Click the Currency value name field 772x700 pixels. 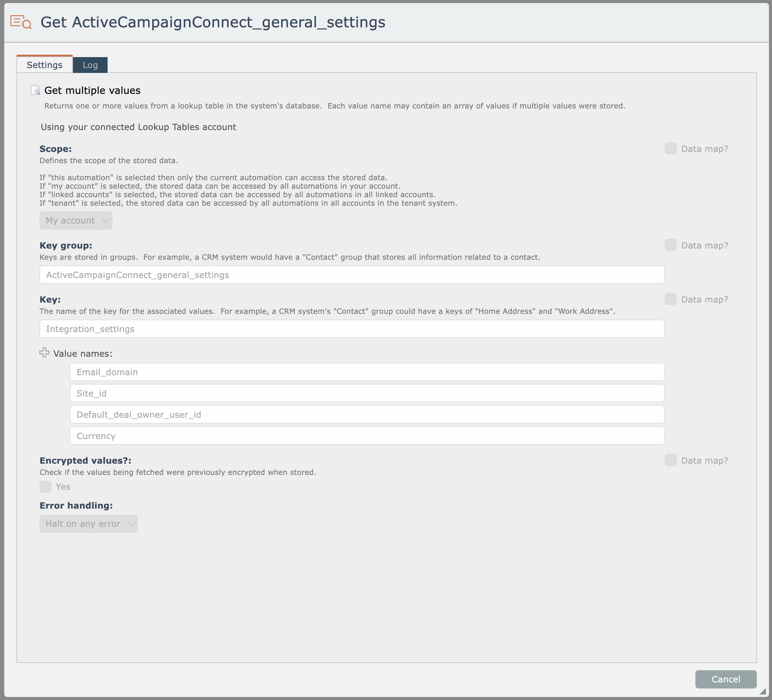pyautogui.click(x=367, y=436)
